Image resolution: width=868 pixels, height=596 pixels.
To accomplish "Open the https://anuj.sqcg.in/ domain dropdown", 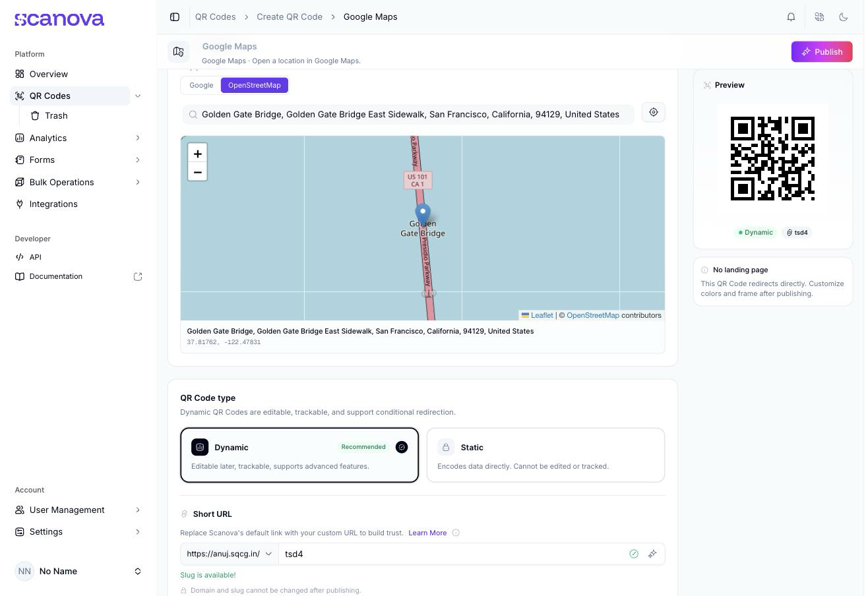I will pos(230,554).
